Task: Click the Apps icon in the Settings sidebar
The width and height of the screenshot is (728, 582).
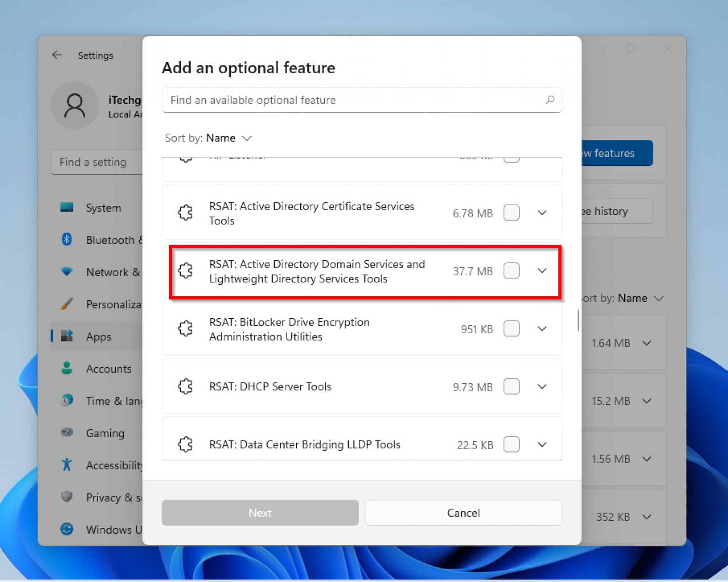Action: click(x=67, y=336)
